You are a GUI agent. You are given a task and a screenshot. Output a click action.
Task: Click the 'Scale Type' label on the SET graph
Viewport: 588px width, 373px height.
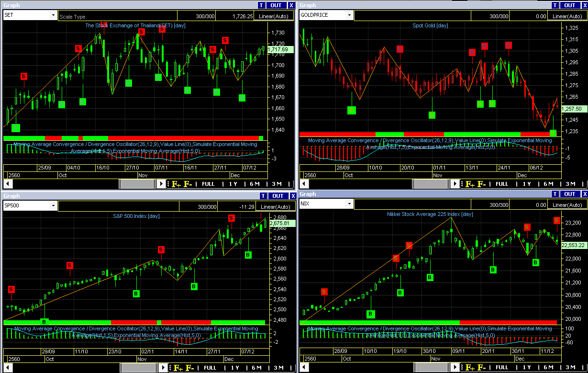72,17
